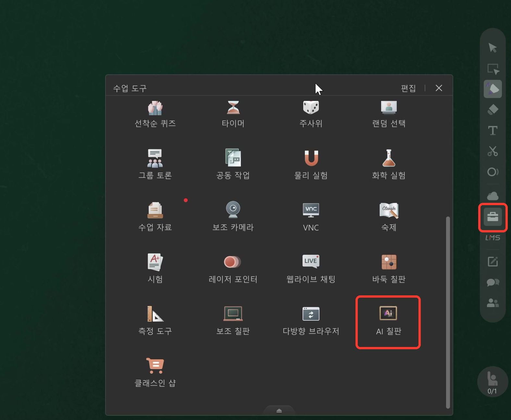Toggle the toolbox briefcase button
Screen dimensions: 511x420
click(x=493, y=217)
